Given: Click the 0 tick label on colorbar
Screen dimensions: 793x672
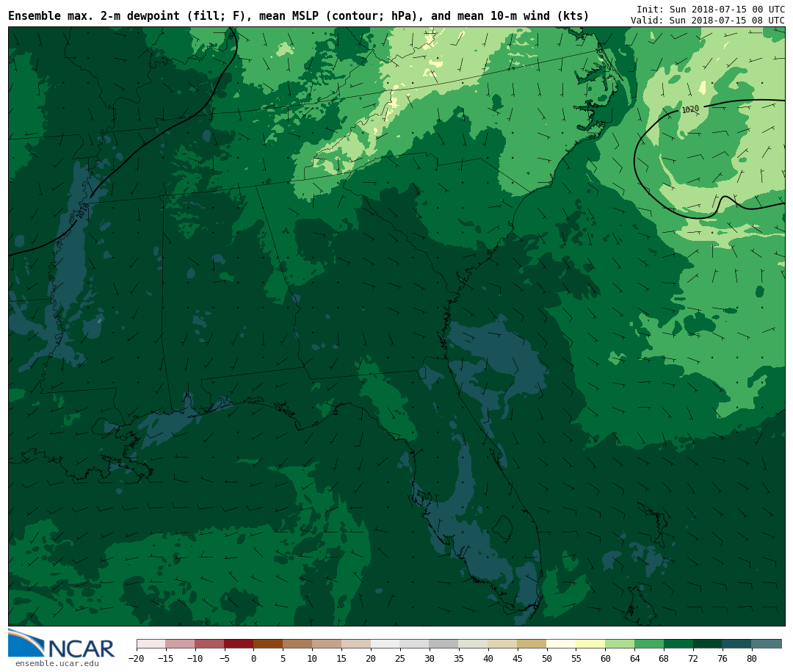Looking at the screenshot, I should [253, 659].
